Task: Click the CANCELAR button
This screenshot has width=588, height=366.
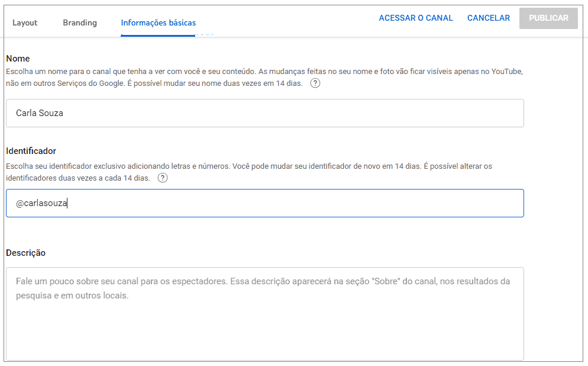Action: point(488,18)
